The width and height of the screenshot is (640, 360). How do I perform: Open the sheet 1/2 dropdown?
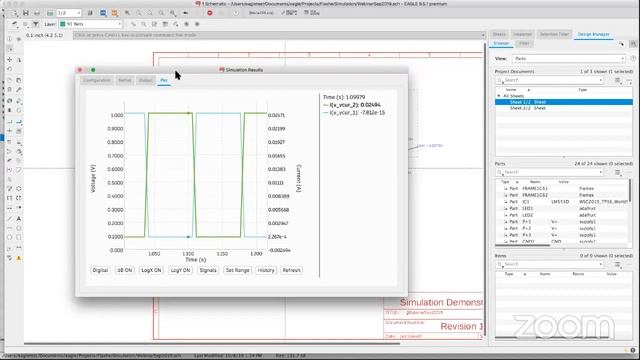[69, 13]
